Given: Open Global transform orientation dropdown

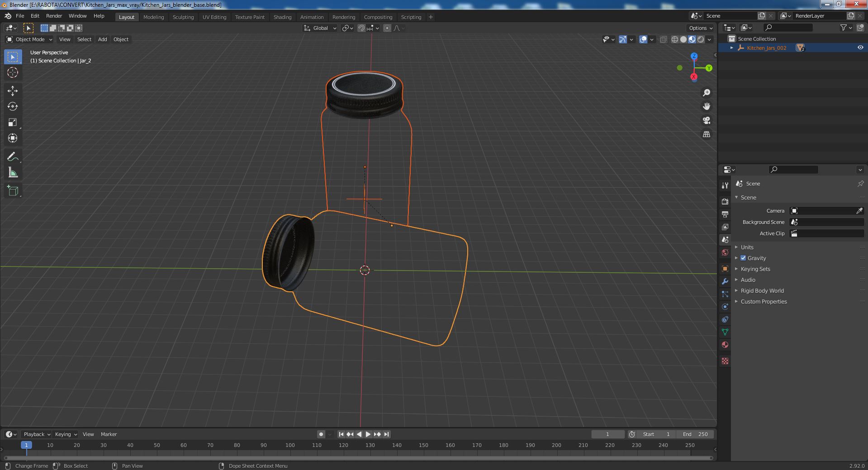Looking at the screenshot, I should (320, 28).
